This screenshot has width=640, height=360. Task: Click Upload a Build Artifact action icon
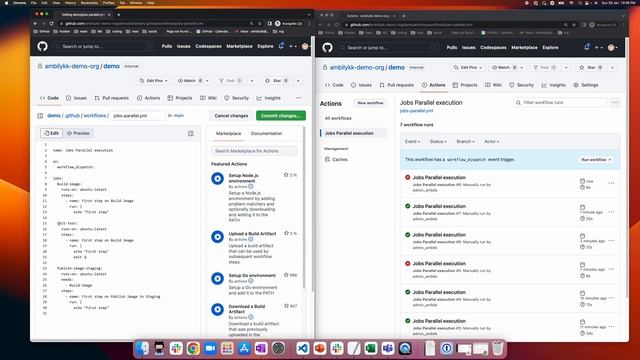coord(218,237)
